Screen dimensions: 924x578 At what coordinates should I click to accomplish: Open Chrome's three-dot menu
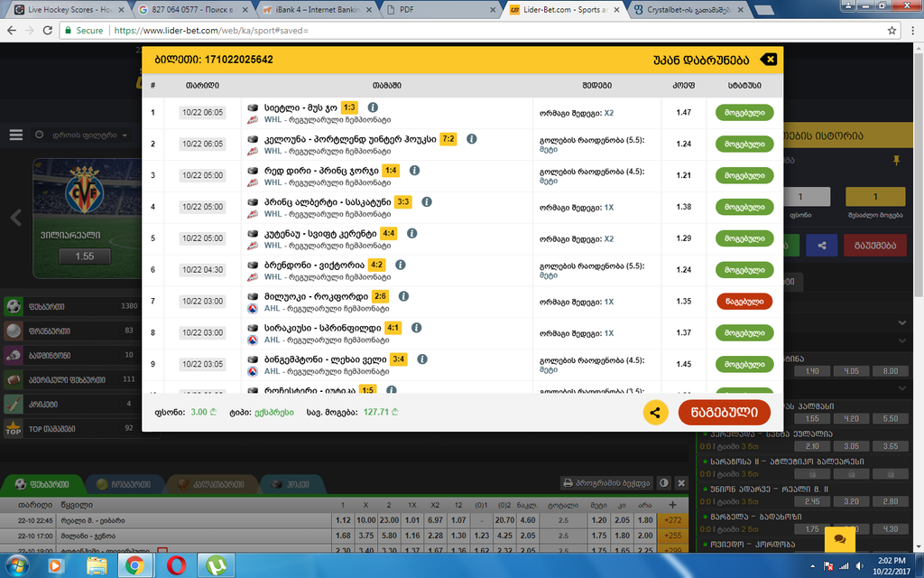tap(914, 30)
